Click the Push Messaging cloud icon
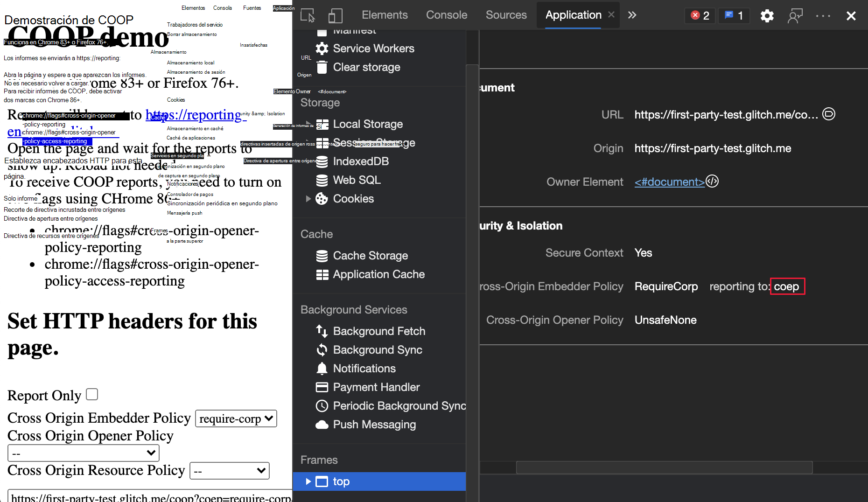The height and width of the screenshot is (502, 868). (x=322, y=425)
